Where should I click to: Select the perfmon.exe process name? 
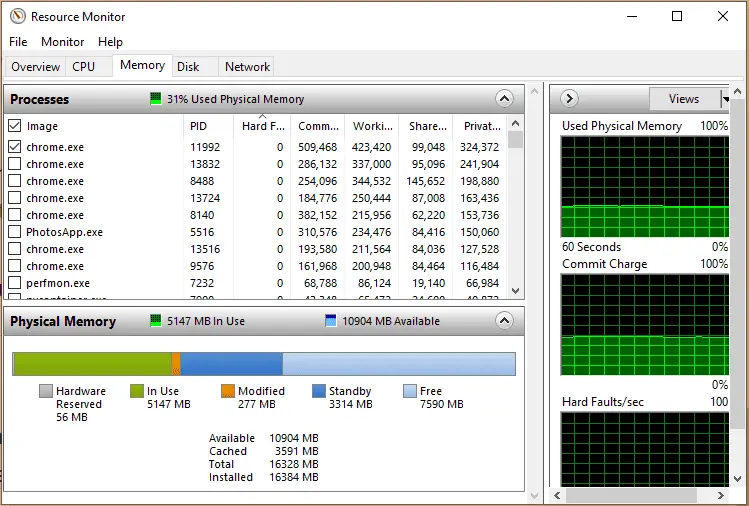click(x=58, y=283)
